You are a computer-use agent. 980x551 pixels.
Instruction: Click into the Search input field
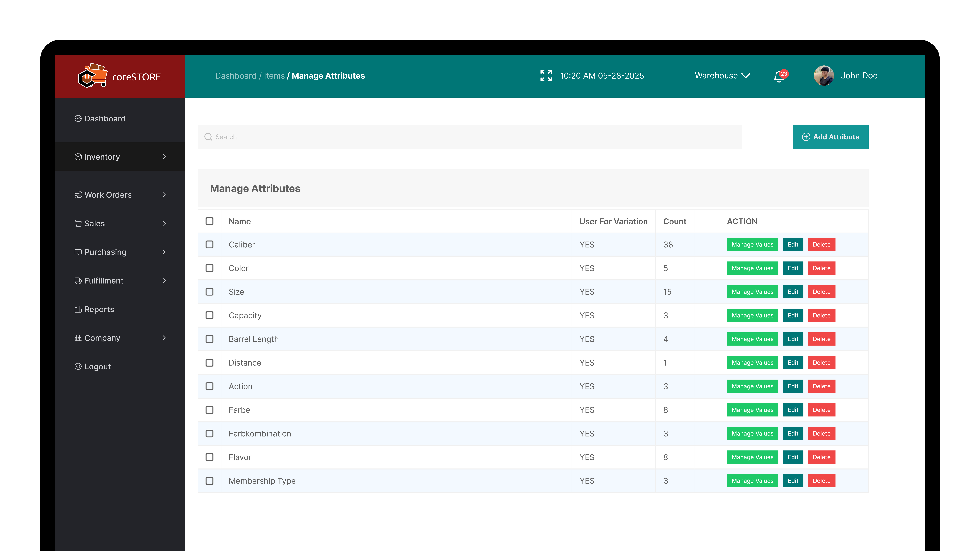pyautogui.click(x=469, y=137)
